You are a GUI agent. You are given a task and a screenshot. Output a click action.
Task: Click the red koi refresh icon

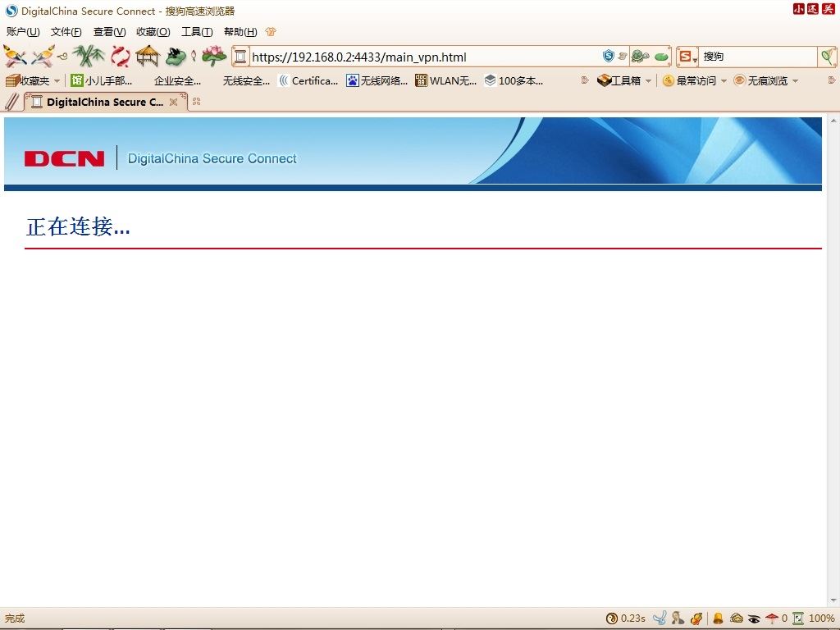pyautogui.click(x=120, y=56)
